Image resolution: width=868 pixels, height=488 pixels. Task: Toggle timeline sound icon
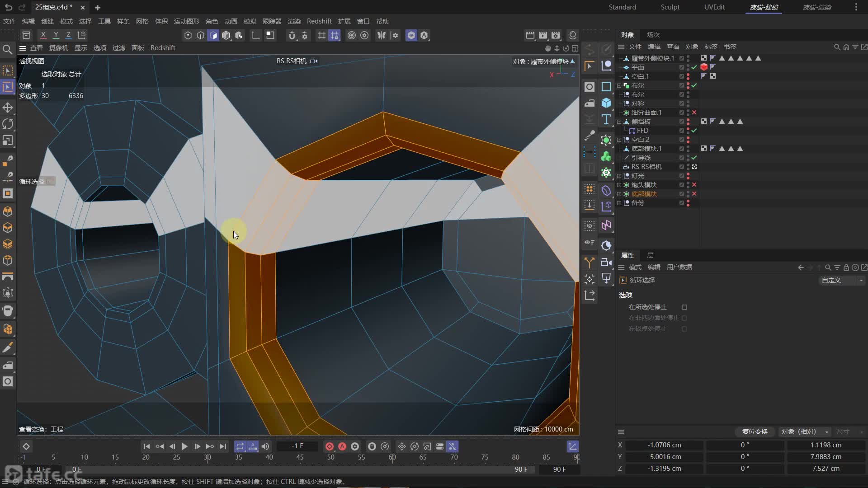(265, 446)
